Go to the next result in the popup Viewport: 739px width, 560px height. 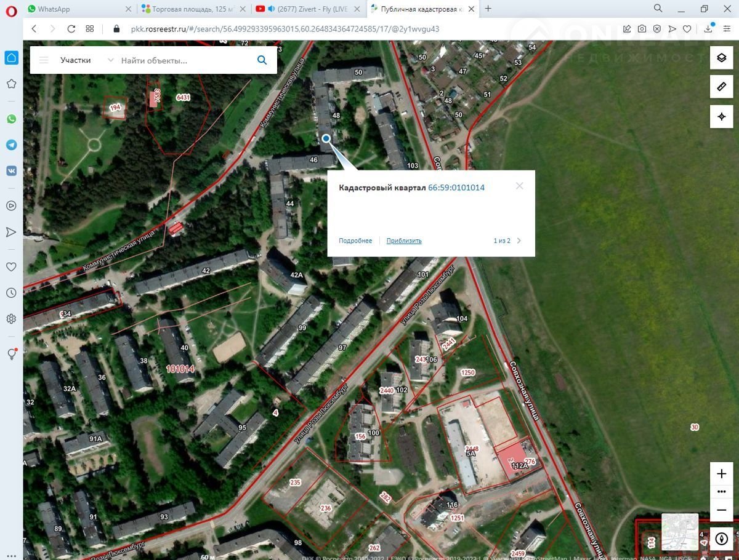[519, 241]
